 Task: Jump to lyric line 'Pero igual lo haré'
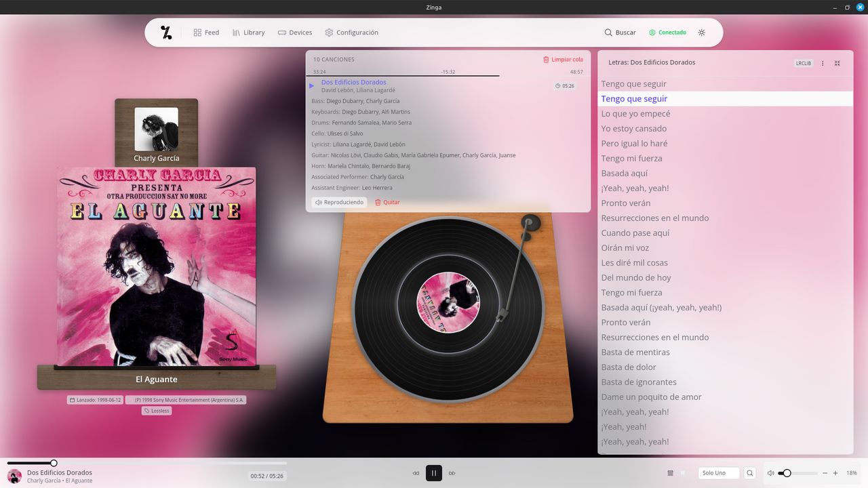point(726,144)
